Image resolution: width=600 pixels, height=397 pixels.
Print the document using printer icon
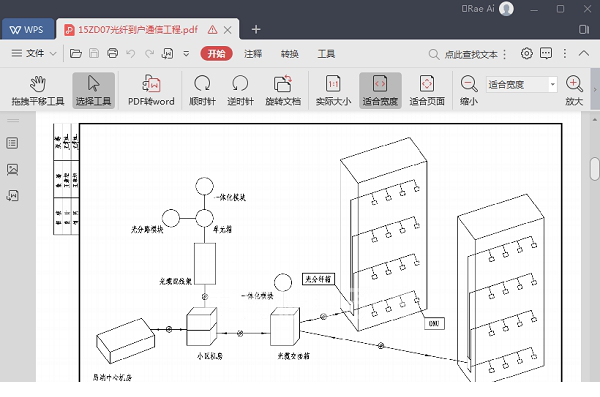pyautogui.click(x=112, y=53)
